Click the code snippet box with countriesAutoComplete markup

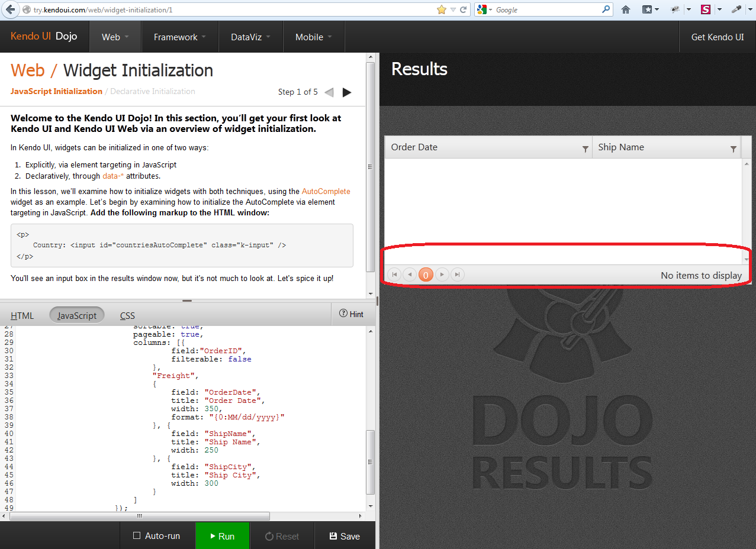tap(182, 246)
